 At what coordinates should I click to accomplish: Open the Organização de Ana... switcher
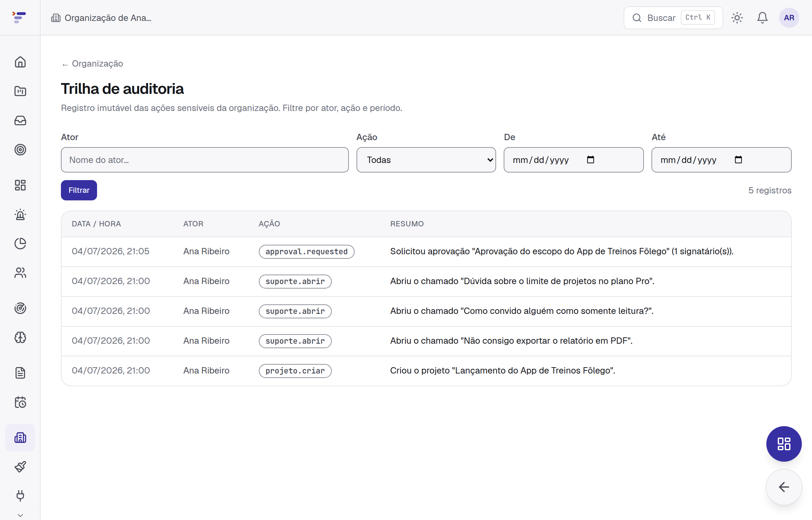101,18
